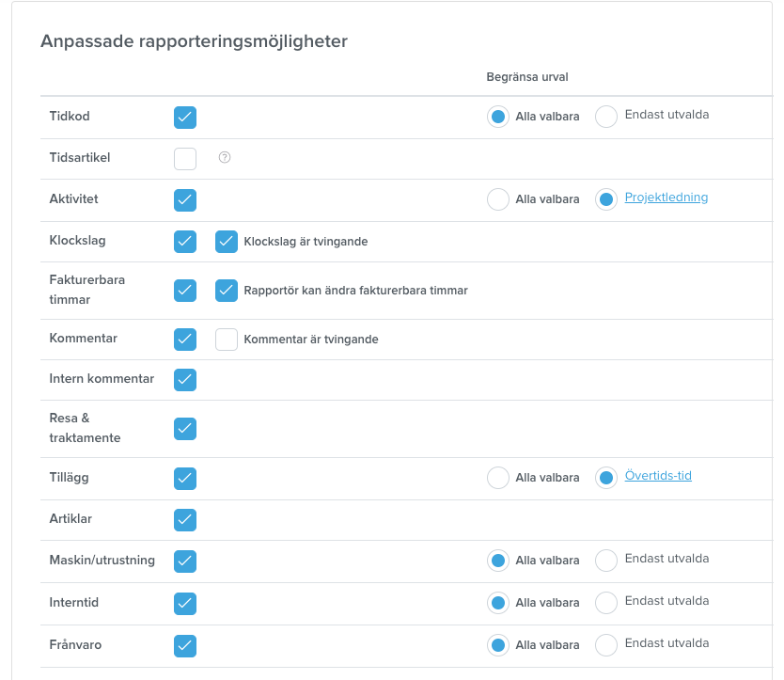Disable the Resa & traktamente checkbox
The height and width of the screenshot is (680, 784).
coord(185,429)
